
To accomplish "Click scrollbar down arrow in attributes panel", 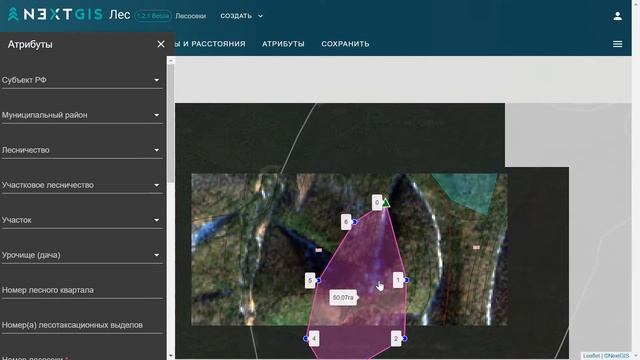I will click(171, 356).
